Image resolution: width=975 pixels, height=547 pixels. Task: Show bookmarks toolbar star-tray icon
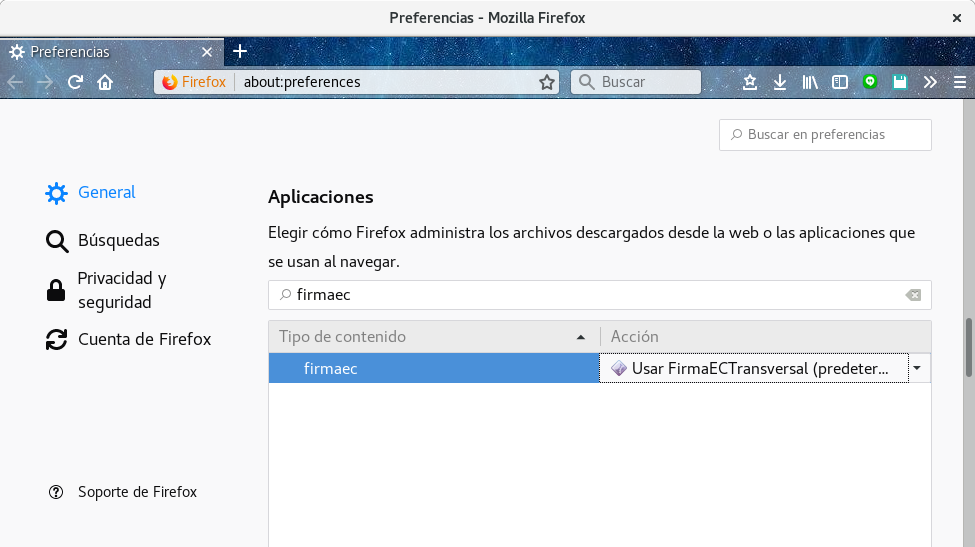[750, 82]
